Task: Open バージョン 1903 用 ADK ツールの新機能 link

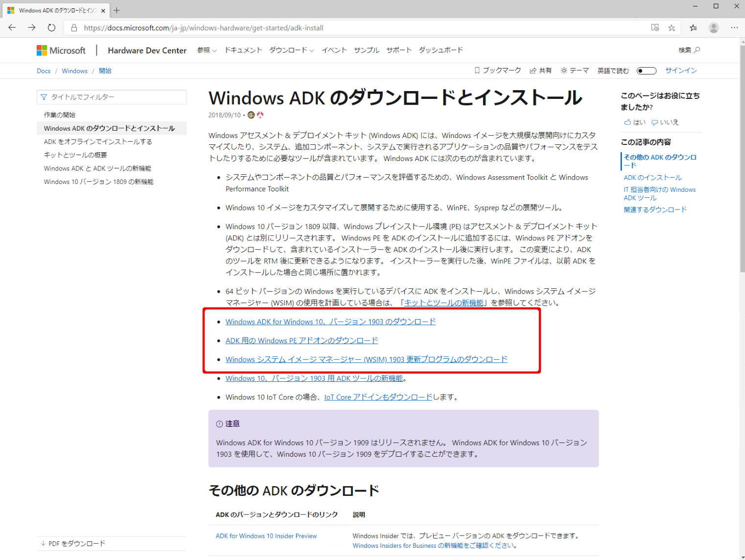Action: [314, 378]
